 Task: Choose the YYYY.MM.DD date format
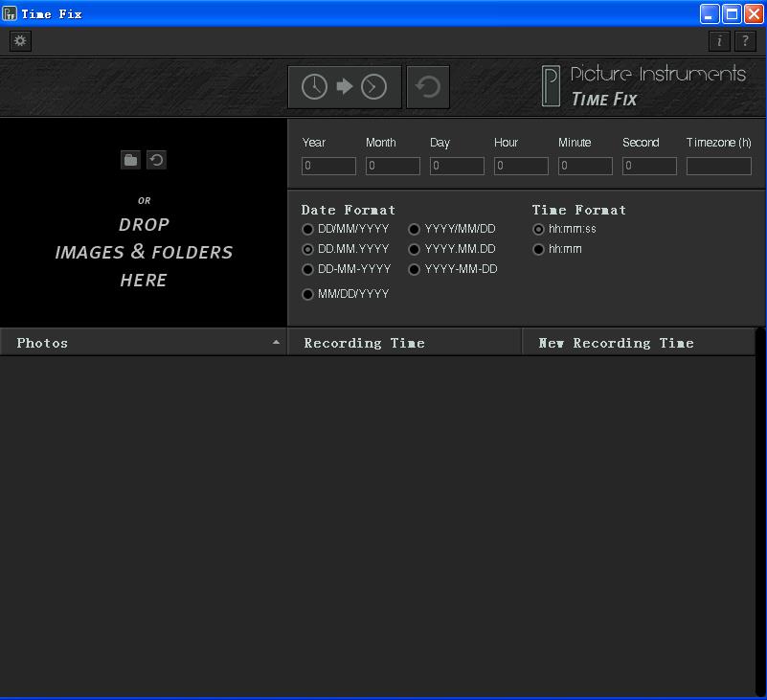click(415, 249)
